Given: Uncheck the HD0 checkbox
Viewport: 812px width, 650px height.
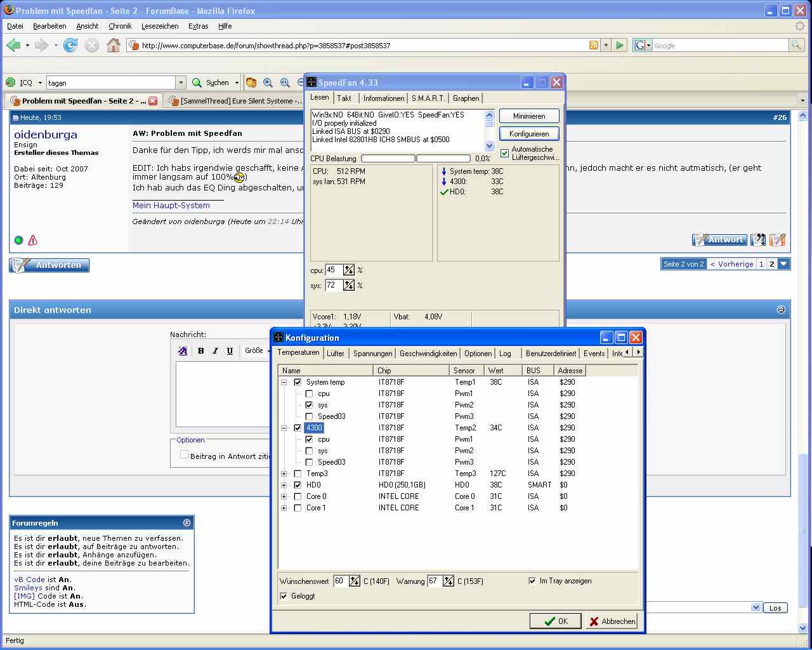Looking at the screenshot, I should coord(298,485).
